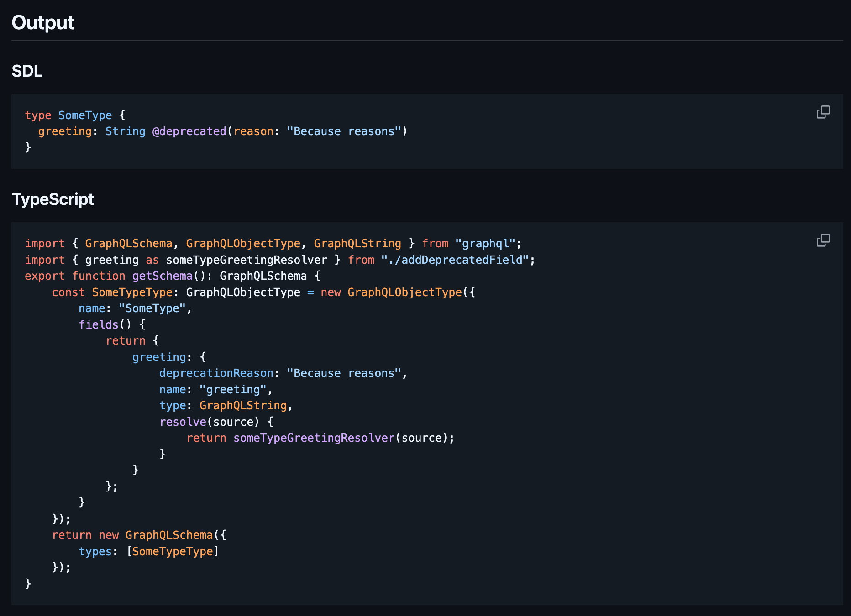Select the graphql import statement
This screenshot has height=616, width=851.
pyautogui.click(x=273, y=243)
